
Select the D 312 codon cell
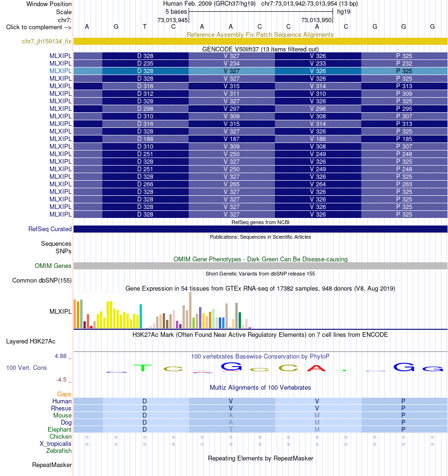coord(145,93)
